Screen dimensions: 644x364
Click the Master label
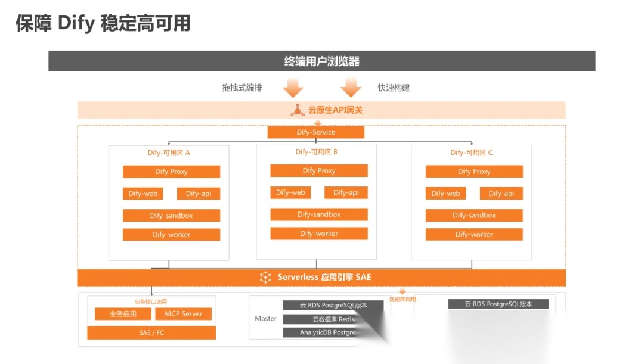tap(265, 319)
